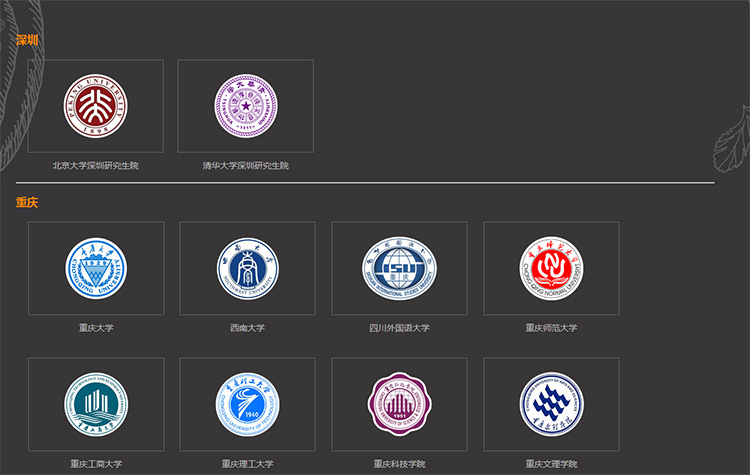Click the 重庆师范大学 caption
This screenshot has height=475, width=750.
coord(551,328)
